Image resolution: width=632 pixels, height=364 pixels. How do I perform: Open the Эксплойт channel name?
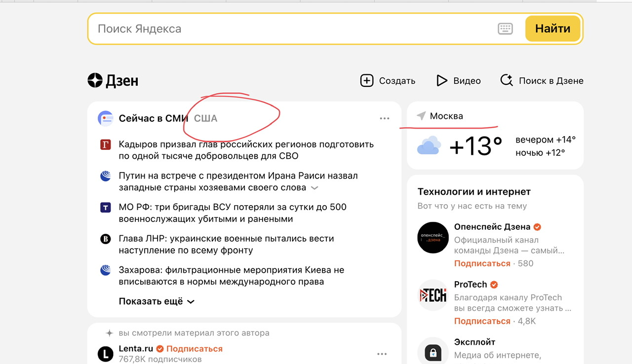[x=474, y=342]
